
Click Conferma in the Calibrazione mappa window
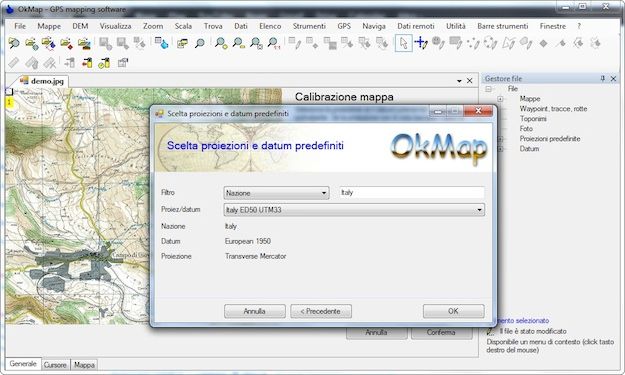[x=441, y=332]
